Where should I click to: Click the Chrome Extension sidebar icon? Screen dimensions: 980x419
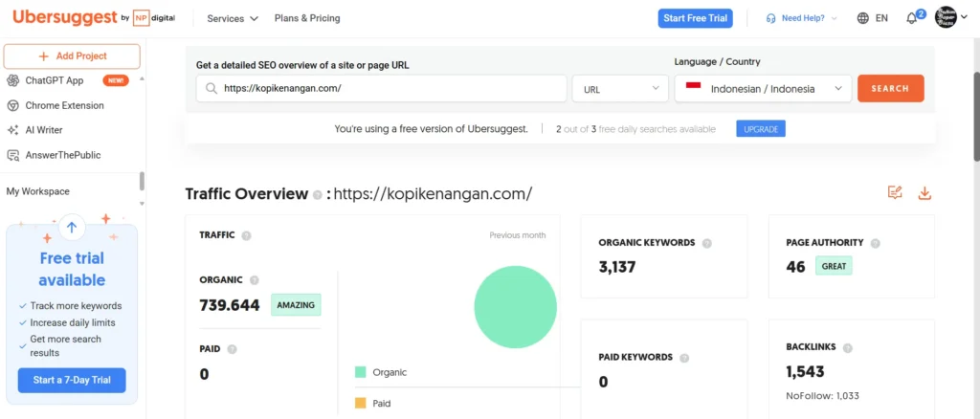click(x=12, y=105)
